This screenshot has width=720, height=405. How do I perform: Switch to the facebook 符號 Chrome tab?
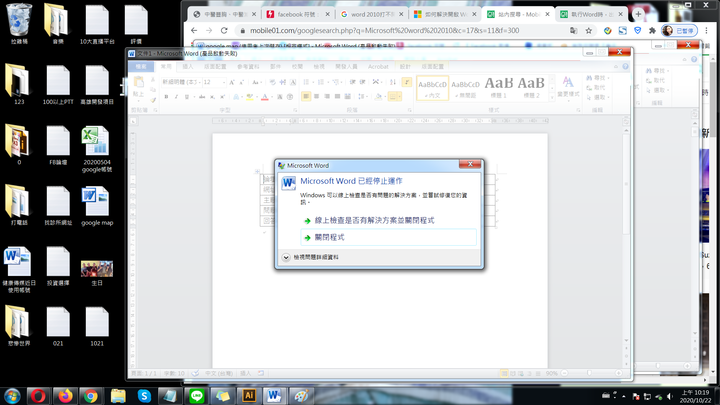coord(298,14)
